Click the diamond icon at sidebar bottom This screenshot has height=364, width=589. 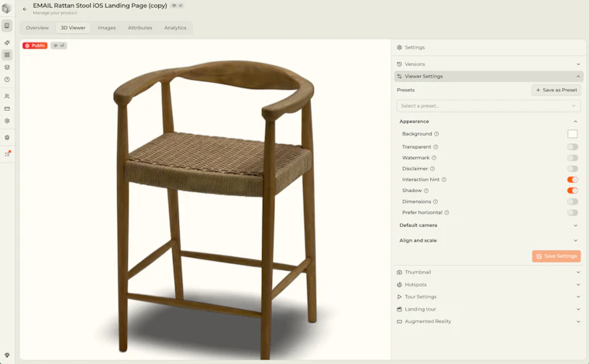coord(7,355)
